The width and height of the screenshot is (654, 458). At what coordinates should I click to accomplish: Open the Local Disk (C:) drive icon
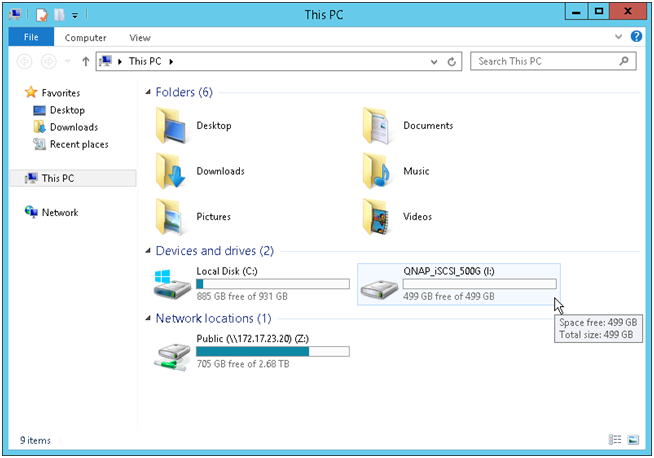pyautogui.click(x=172, y=284)
